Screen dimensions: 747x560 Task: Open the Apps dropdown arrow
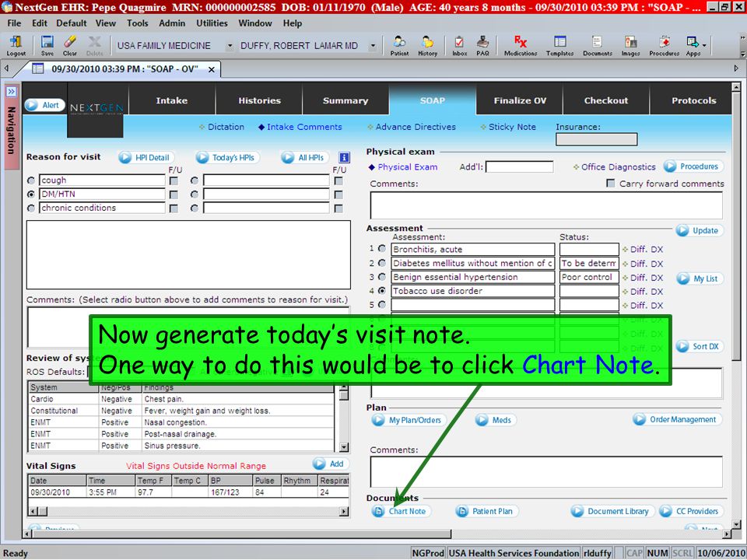tap(704, 46)
